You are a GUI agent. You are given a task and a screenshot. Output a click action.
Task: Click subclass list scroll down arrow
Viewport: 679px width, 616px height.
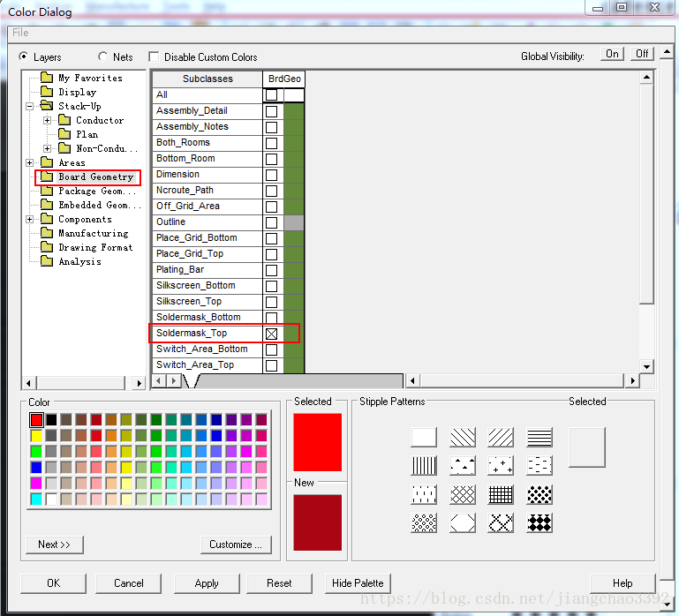[x=646, y=366]
